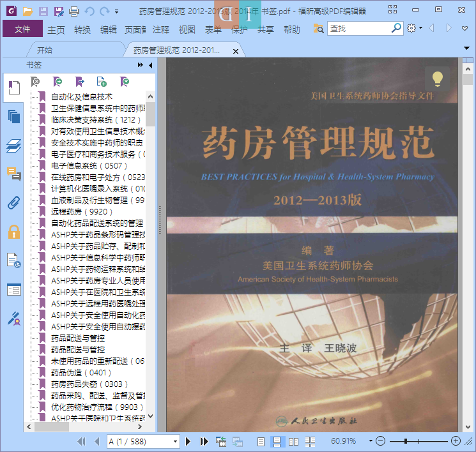The image size is (476, 452).
Task: Collapse the ribbon with the chevron
Action: pos(464,29)
